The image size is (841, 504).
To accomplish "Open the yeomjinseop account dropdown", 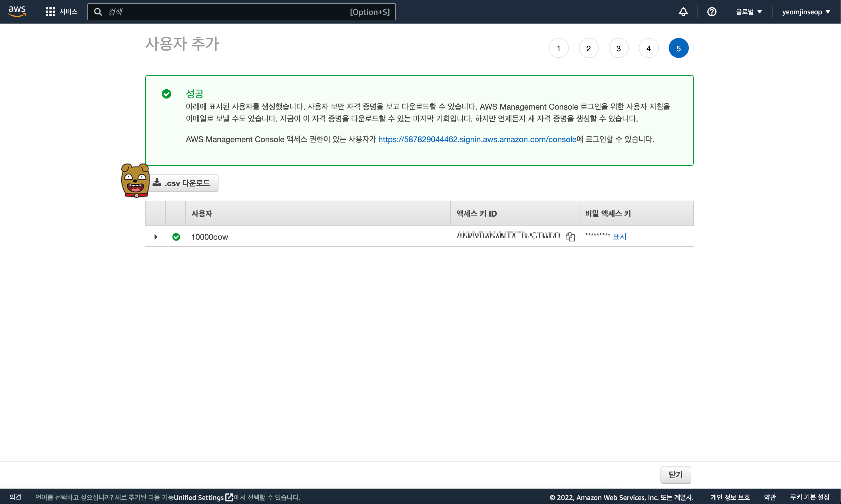I will [x=806, y=12].
